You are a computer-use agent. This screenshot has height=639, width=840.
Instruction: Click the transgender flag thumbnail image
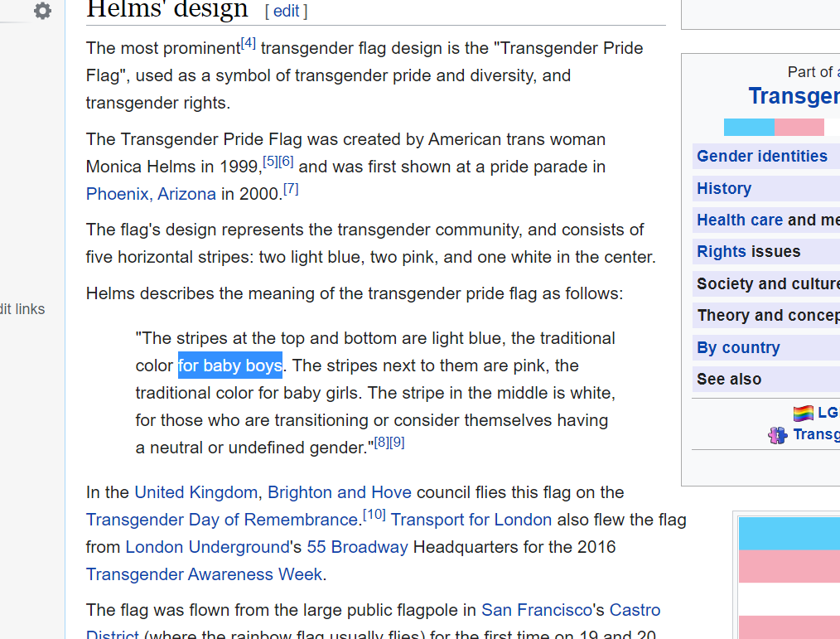tap(789, 578)
